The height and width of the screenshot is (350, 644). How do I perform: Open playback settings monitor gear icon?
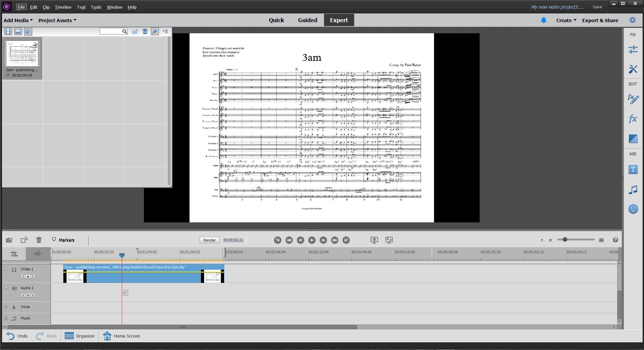(x=374, y=240)
